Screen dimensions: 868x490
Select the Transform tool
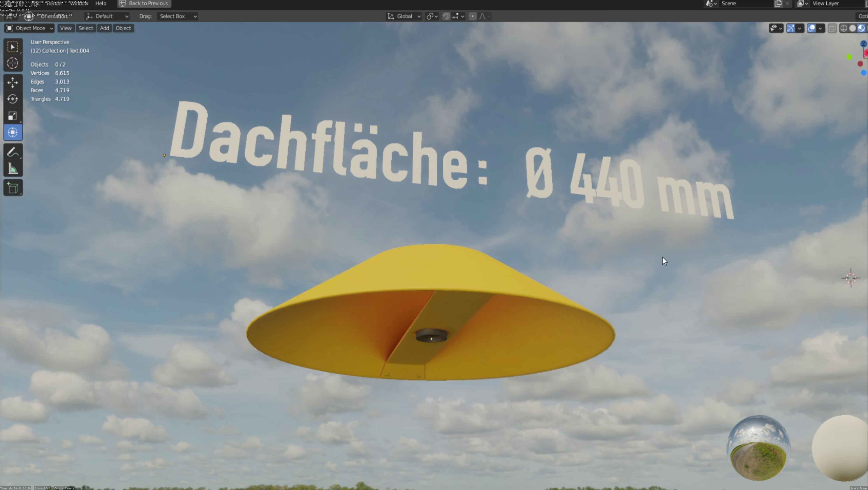click(13, 132)
